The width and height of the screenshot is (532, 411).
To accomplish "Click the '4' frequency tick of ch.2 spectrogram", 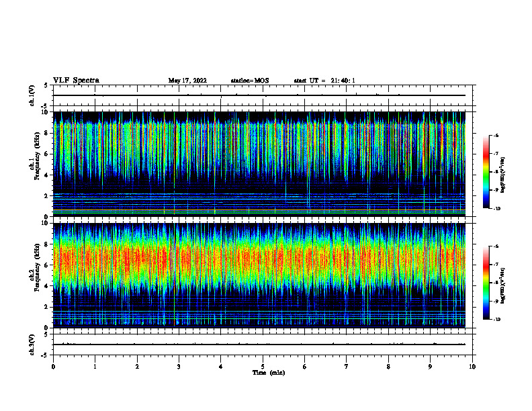I will click(x=46, y=286).
